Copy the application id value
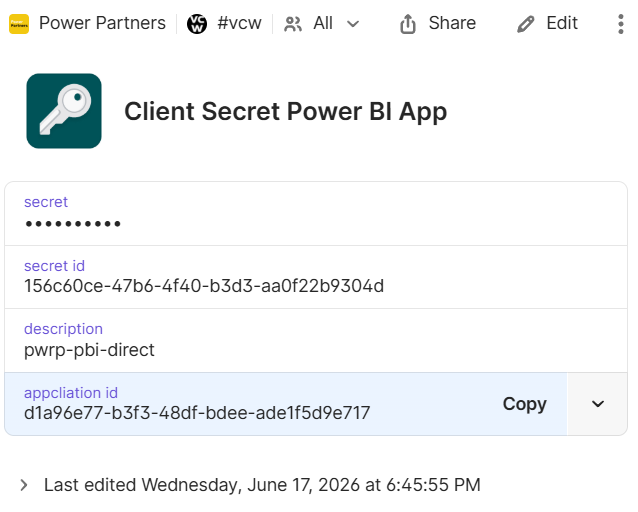 [524, 404]
